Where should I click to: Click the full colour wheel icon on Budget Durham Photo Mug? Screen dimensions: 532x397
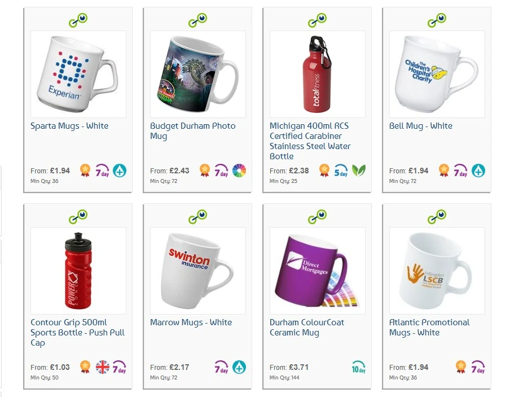tap(239, 171)
